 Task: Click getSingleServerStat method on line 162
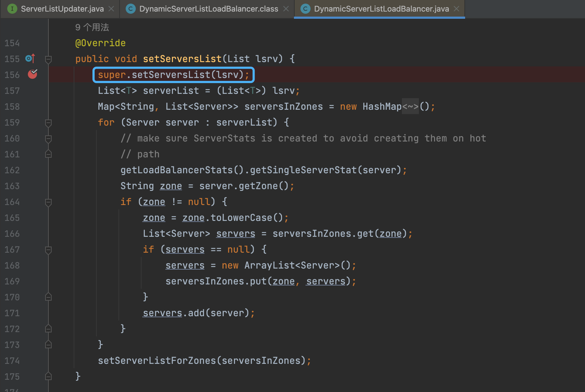[x=303, y=170]
